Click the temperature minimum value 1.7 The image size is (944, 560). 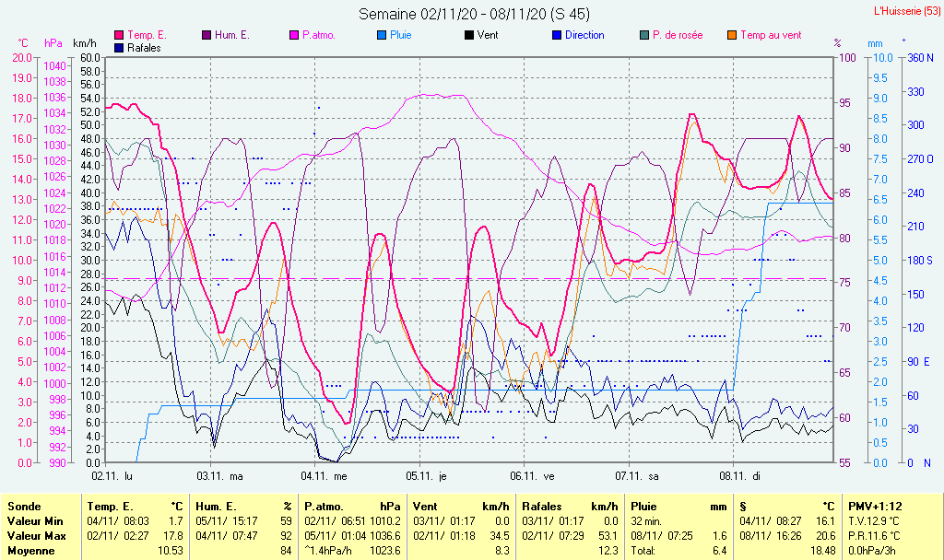(176, 521)
